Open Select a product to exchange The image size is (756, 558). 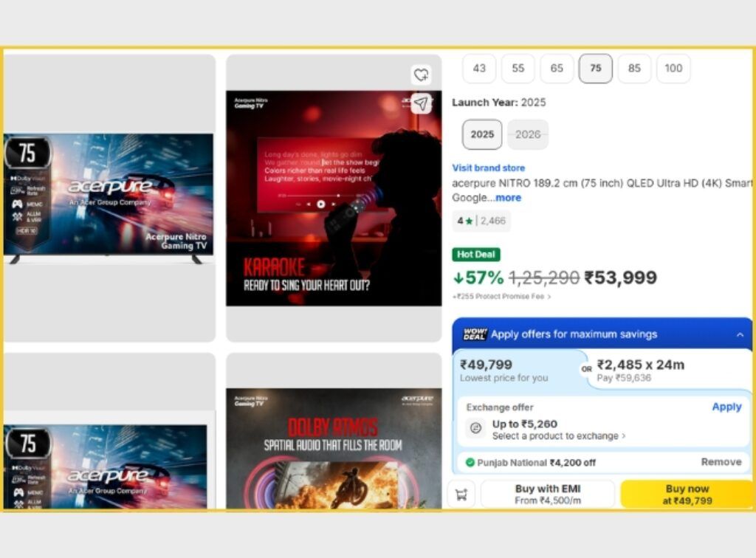tap(559, 436)
